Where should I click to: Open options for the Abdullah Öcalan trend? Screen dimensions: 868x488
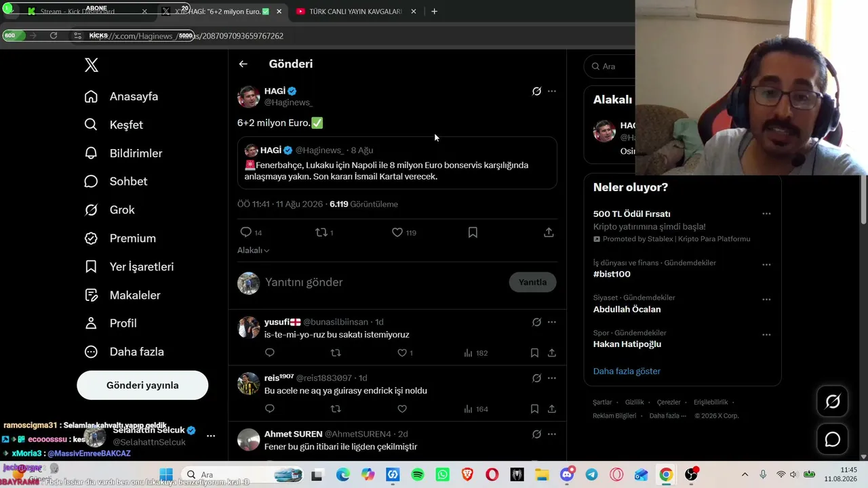tap(766, 299)
